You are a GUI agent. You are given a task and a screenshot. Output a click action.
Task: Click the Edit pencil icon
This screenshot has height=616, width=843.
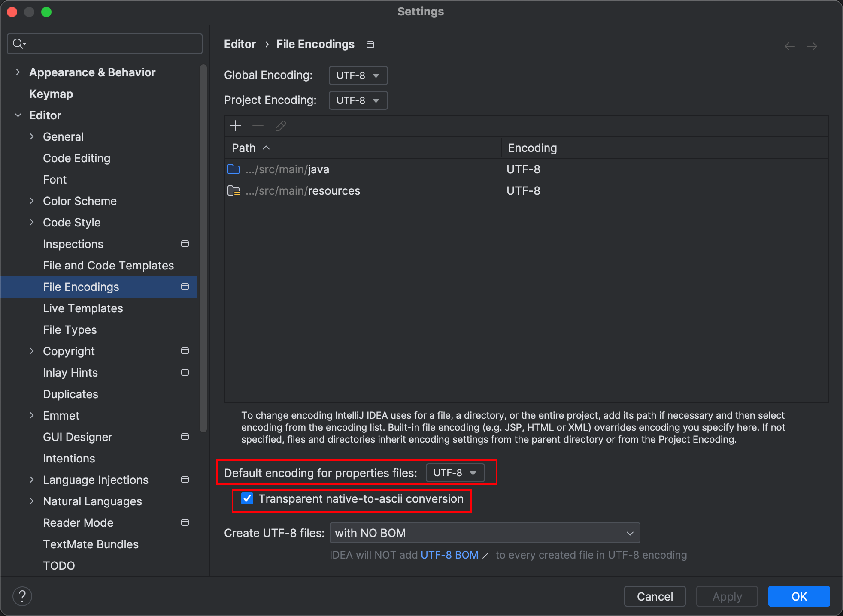point(281,126)
